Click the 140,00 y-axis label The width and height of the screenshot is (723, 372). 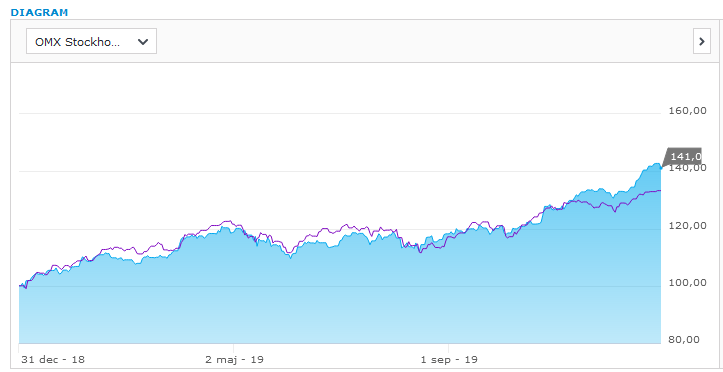pyautogui.click(x=687, y=168)
